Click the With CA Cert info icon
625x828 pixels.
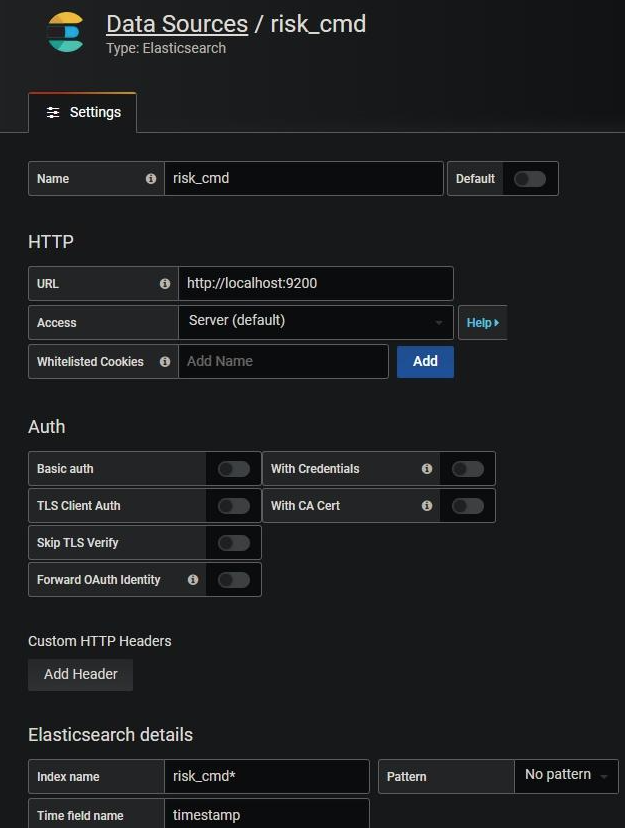tap(427, 506)
